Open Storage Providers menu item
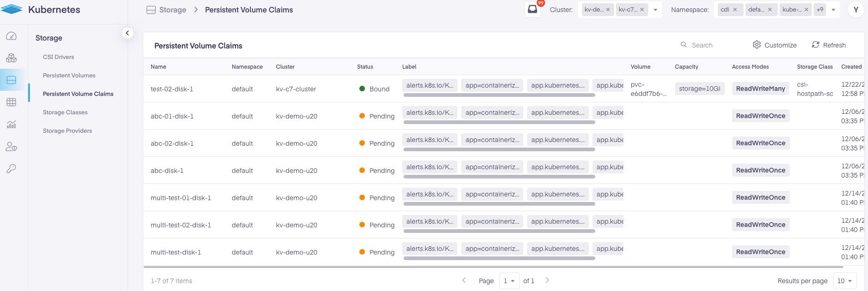The width and height of the screenshot is (868, 291). (67, 131)
